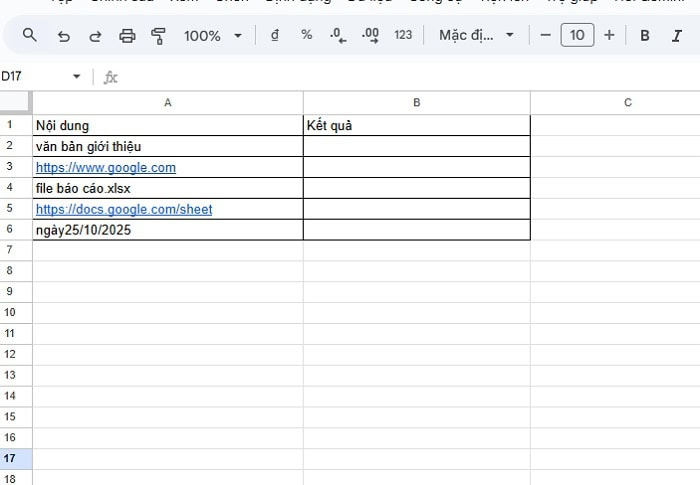
Task: Click the search menus magnifier icon
Action: (29, 35)
